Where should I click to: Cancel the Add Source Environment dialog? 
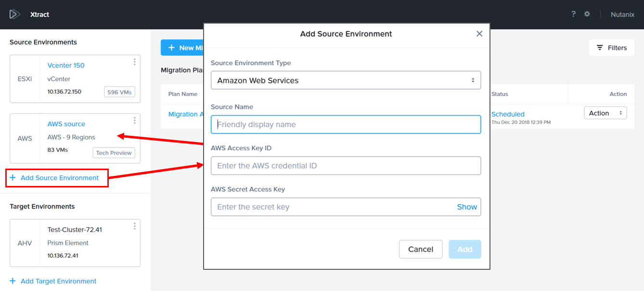[421, 249]
